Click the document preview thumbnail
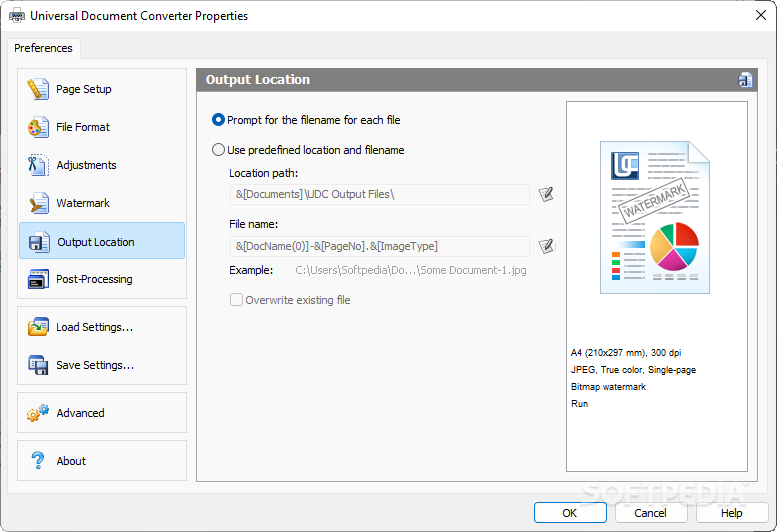Screen dimensions: 777x532 655,217
